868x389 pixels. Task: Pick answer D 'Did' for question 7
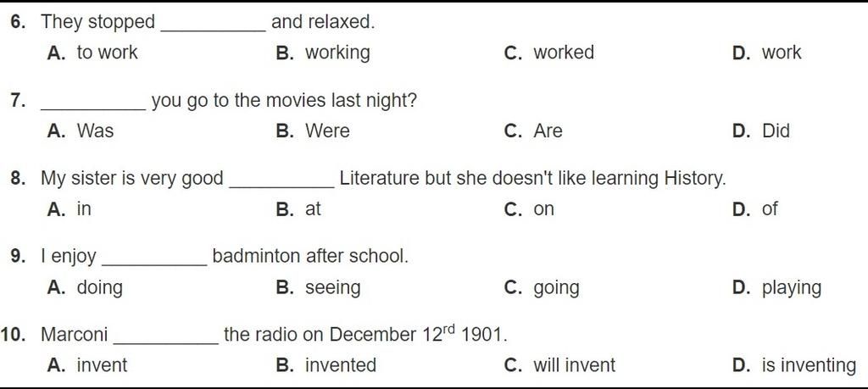(761, 131)
